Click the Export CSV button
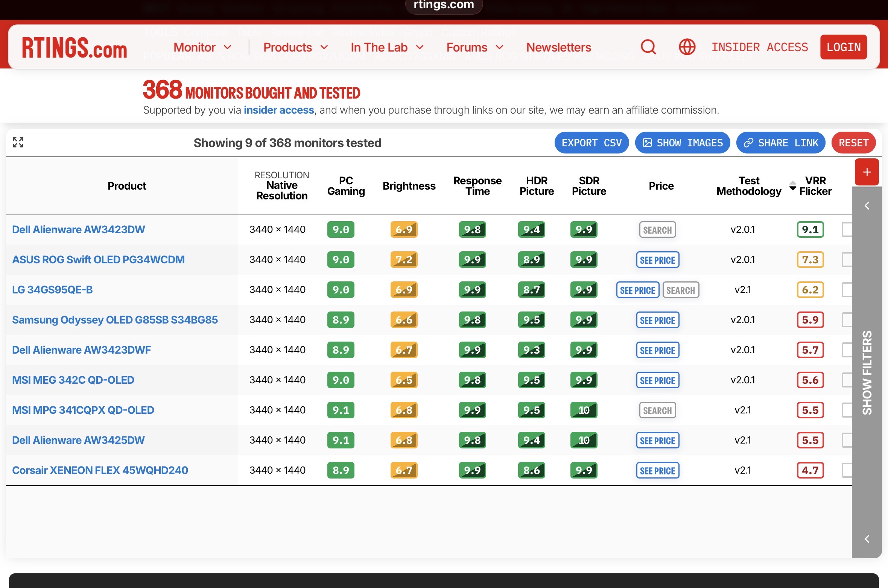Screen dimensions: 888x588 591,143
